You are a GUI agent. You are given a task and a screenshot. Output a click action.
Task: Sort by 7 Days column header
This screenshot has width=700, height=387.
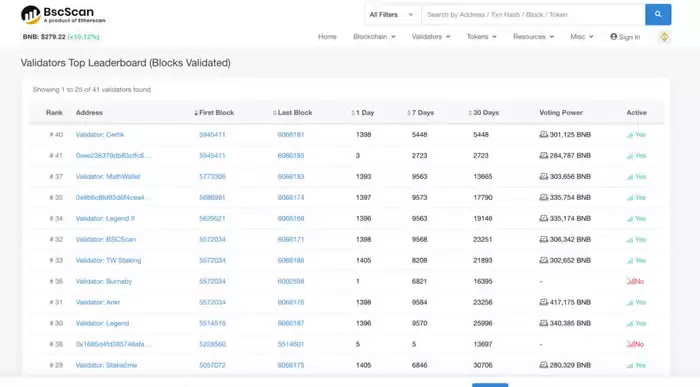coord(421,112)
